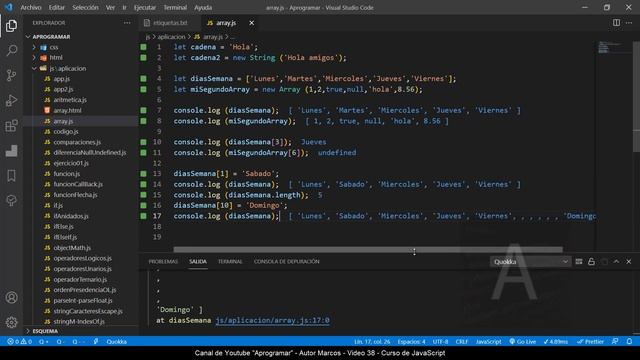The width and height of the screenshot is (640, 360).
Task: Switch to CONSOLA DE DEPURACIÓN tab
Action: pos(287,262)
